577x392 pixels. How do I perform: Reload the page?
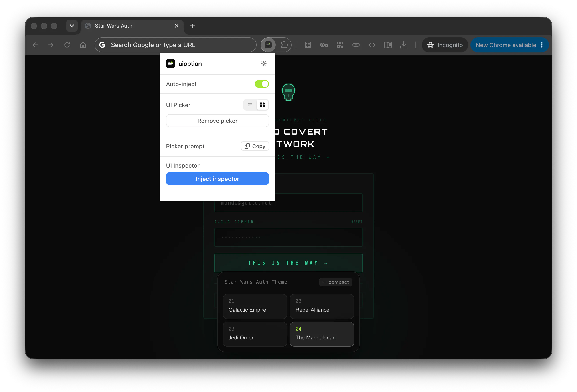[x=67, y=45]
